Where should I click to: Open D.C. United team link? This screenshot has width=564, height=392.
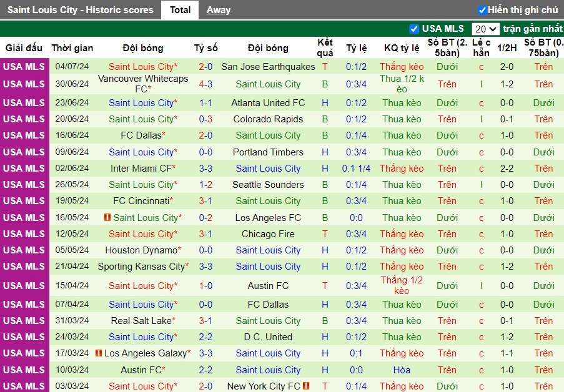coord(268,337)
